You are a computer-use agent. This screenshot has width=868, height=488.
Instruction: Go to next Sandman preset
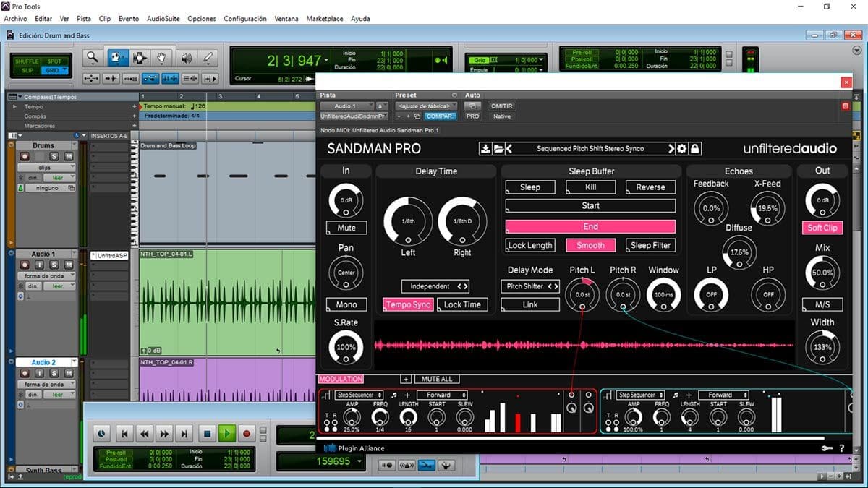pyautogui.click(x=671, y=149)
